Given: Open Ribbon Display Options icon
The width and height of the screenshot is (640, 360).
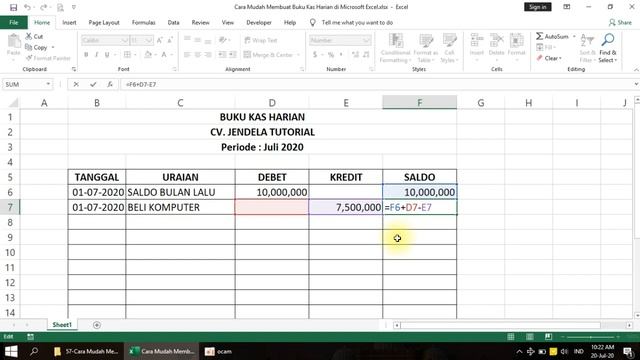Looking at the screenshot, I should click(x=567, y=7).
